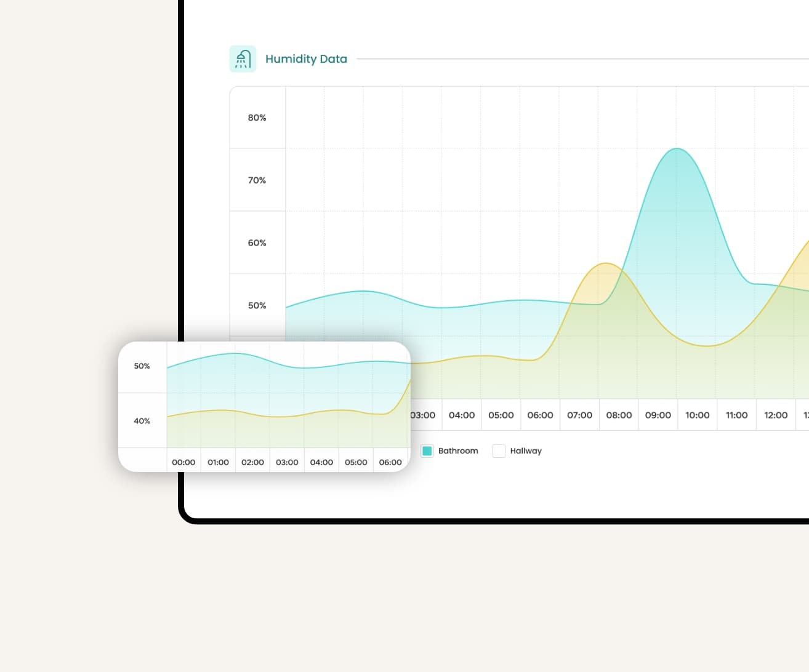Click the 09:00 time label
809x672 pixels.
658,415
